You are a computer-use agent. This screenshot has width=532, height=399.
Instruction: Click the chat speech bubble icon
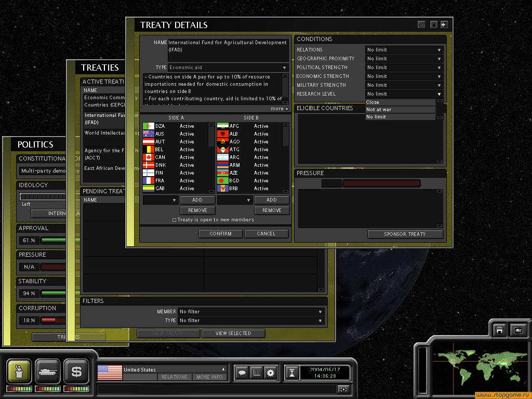(x=242, y=373)
